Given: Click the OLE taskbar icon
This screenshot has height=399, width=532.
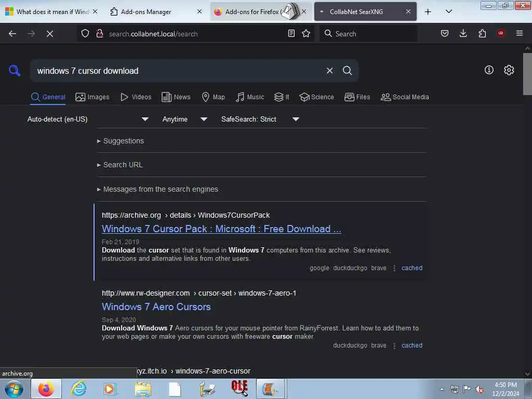Looking at the screenshot, I should tap(239, 389).
